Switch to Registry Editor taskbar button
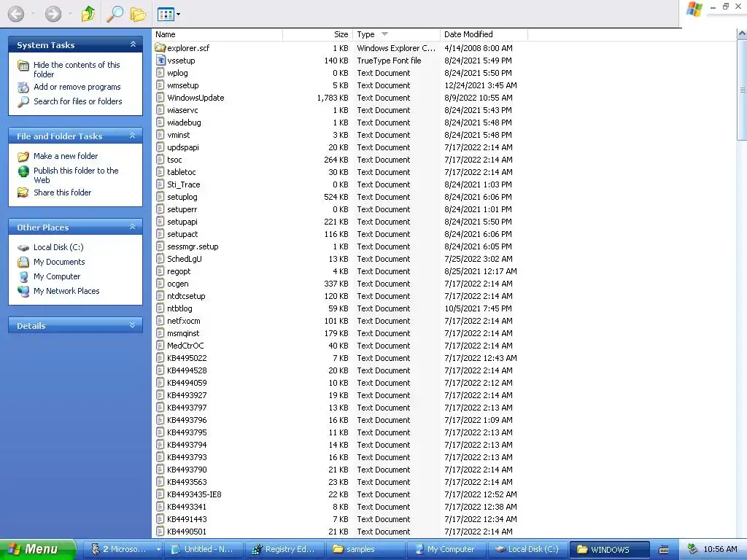Screen dimensions: 747x560 [285, 549]
